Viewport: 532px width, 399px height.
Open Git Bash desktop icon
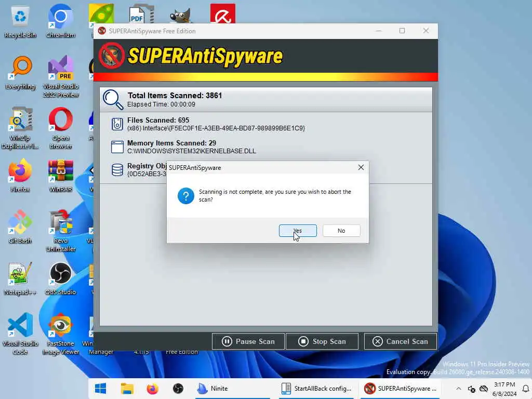coord(20,227)
